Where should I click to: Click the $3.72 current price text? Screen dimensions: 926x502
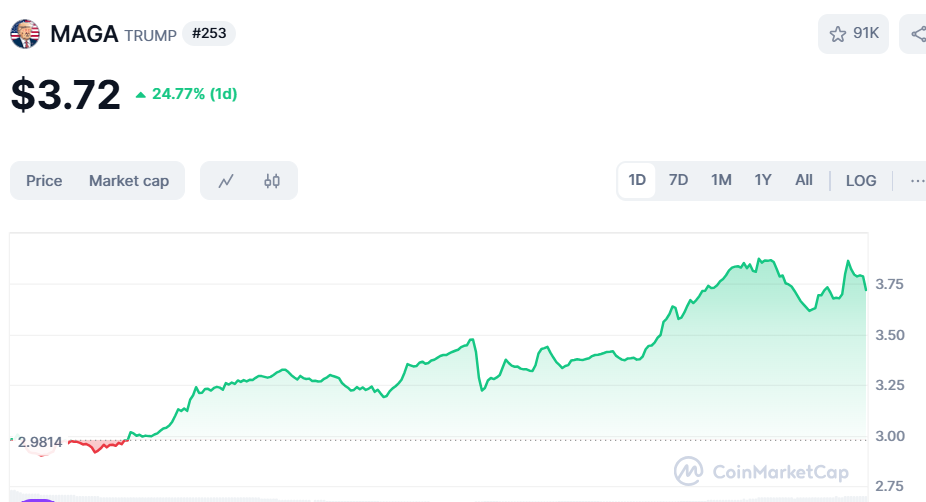[x=66, y=94]
